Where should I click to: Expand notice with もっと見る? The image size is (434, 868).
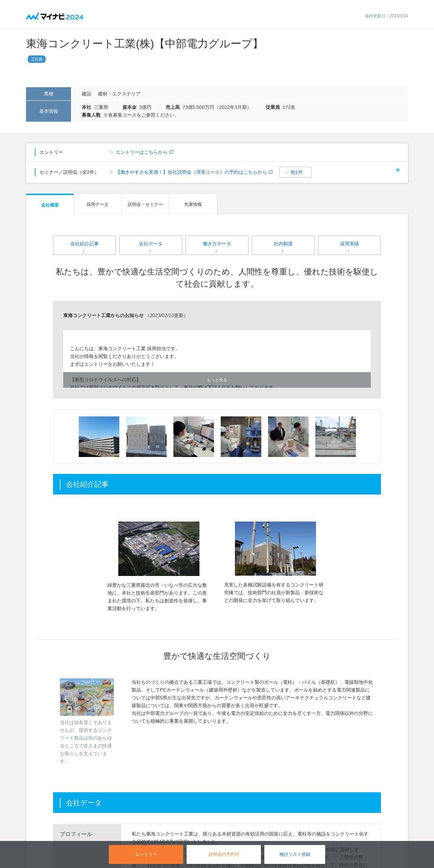point(217,380)
